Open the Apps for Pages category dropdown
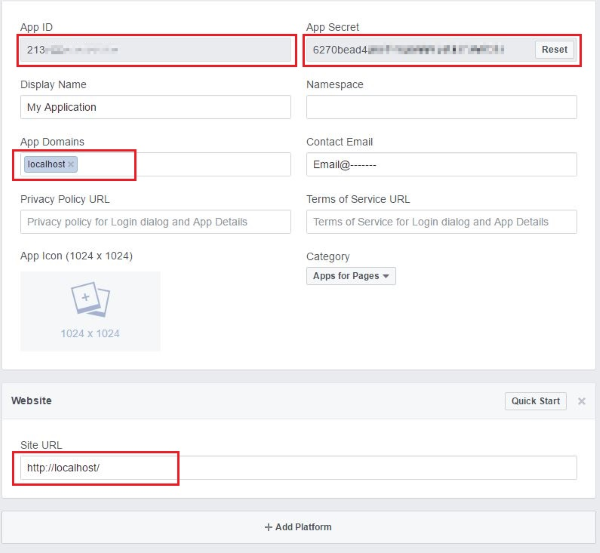600x553 pixels. tap(351, 276)
